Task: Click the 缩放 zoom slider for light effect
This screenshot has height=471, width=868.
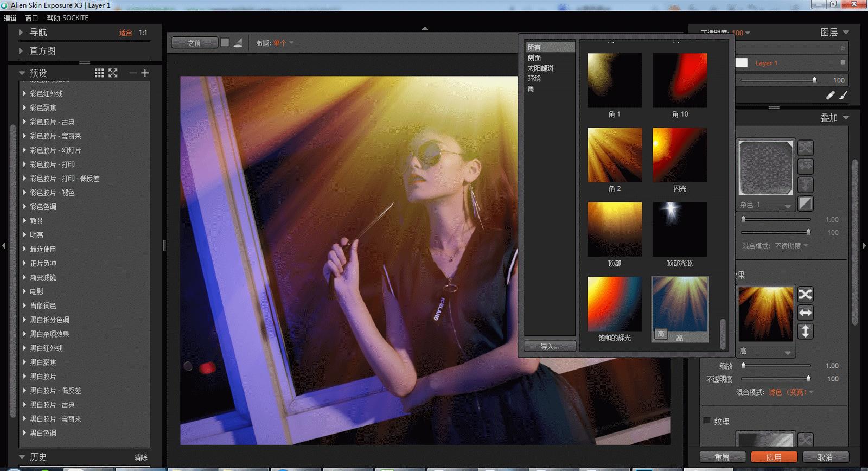Action: [776, 366]
